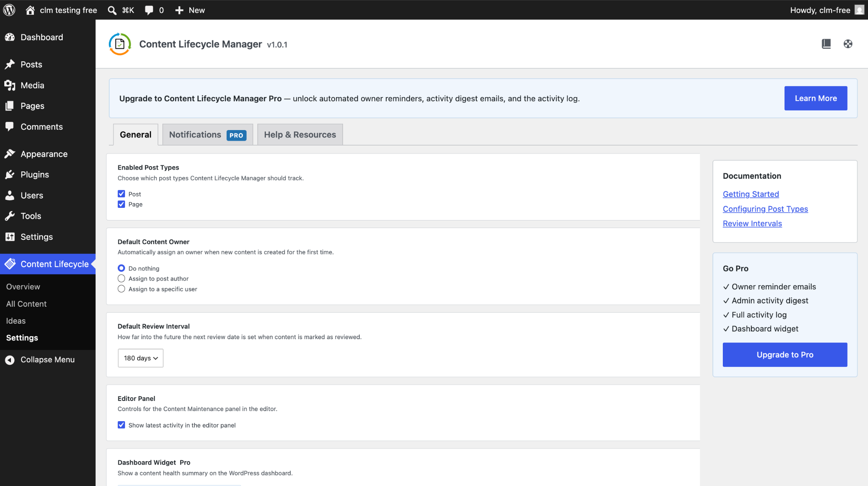The width and height of the screenshot is (868, 486).
Task: Click the Collapse Menu label
Action: point(48,360)
